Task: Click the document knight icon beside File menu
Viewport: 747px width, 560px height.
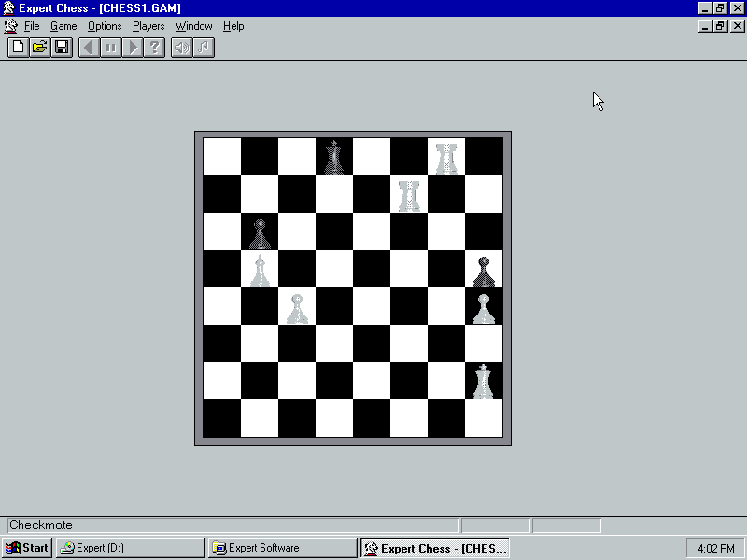Action: [11, 26]
